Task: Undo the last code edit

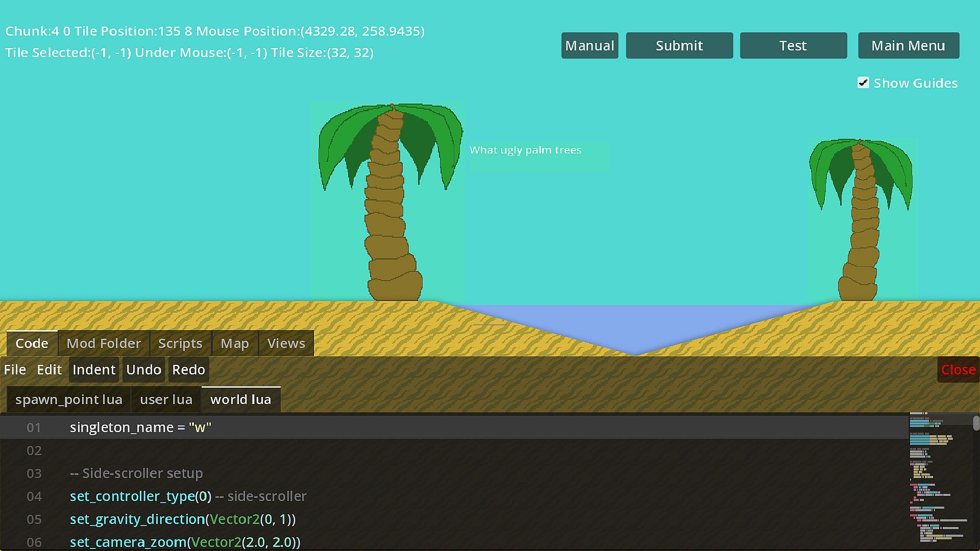Action: point(143,369)
